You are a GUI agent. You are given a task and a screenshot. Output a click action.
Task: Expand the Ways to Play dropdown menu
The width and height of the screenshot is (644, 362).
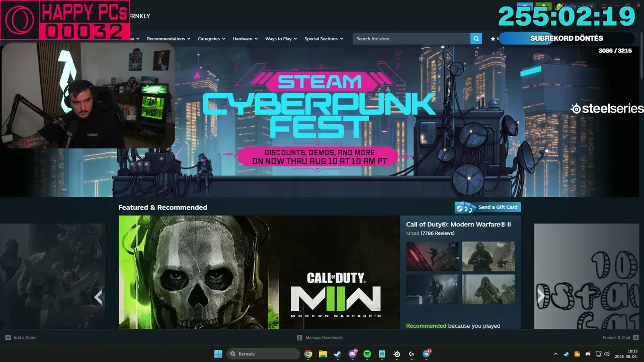coord(281,39)
